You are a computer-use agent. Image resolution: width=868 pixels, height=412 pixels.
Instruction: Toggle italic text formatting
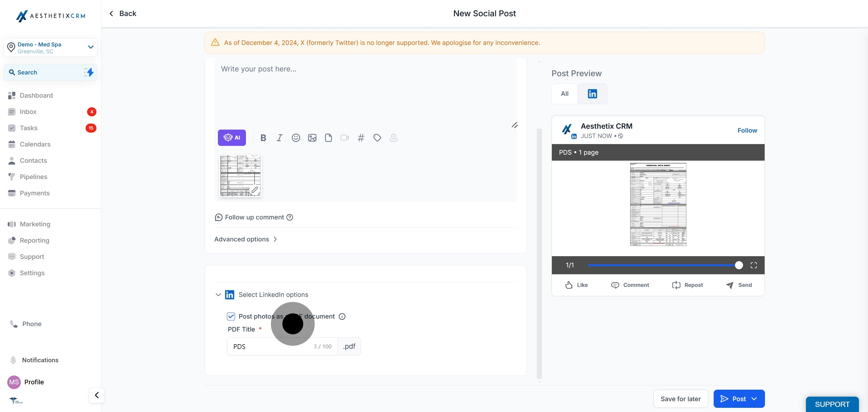click(x=279, y=137)
